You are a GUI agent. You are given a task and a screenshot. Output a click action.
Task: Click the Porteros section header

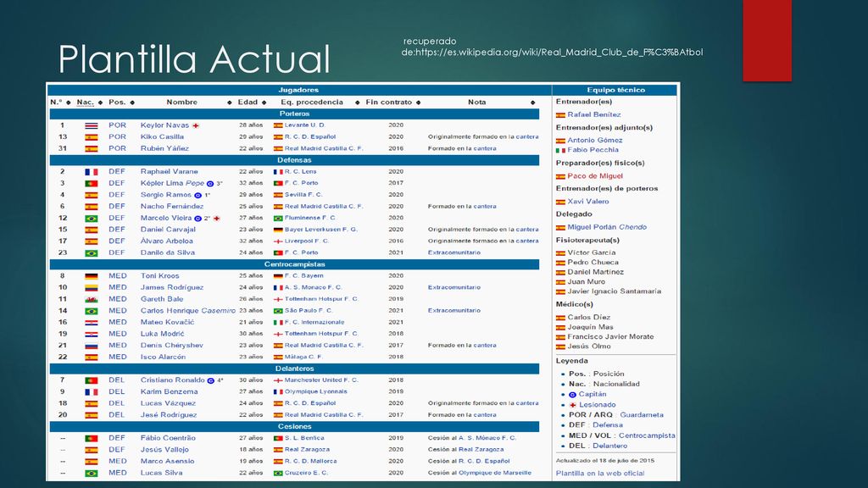pyautogui.click(x=294, y=114)
